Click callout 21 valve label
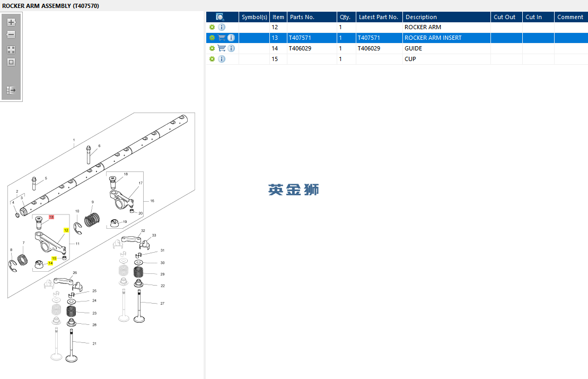 coord(94,344)
